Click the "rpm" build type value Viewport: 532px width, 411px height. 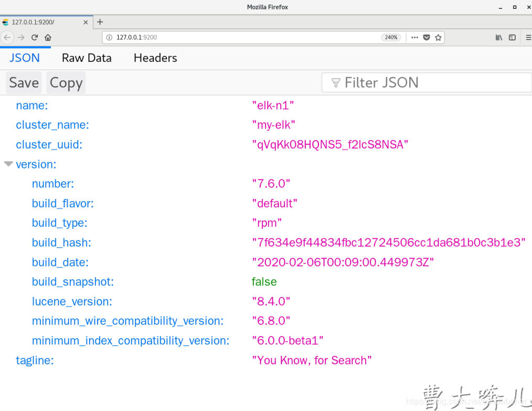267,223
